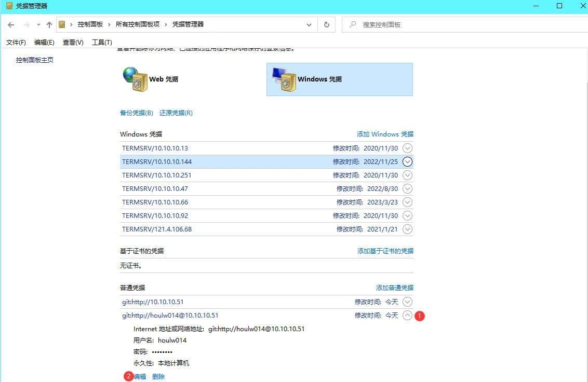
Task: Open the address bar history dropdown
Action: click(309, 24)
